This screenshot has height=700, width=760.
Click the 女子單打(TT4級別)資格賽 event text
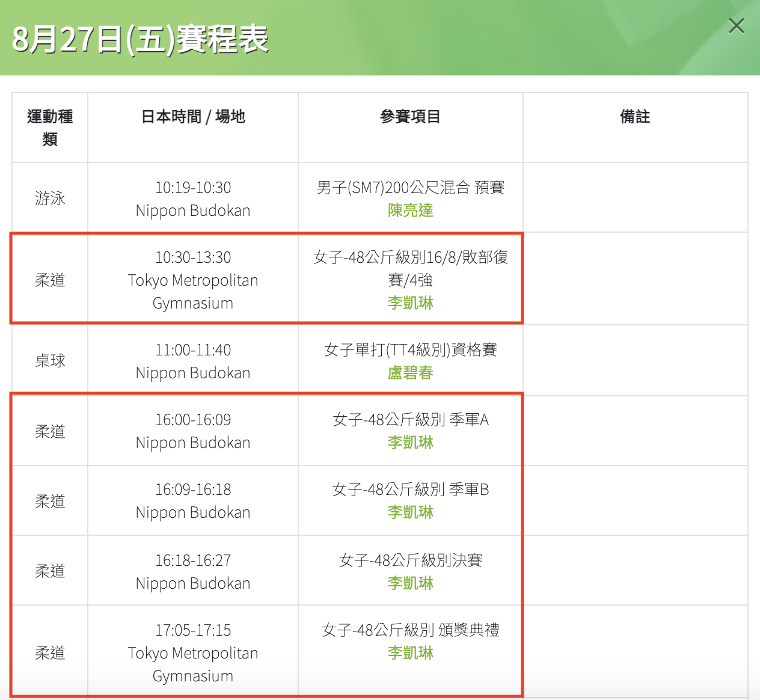[x=410, y=350]
